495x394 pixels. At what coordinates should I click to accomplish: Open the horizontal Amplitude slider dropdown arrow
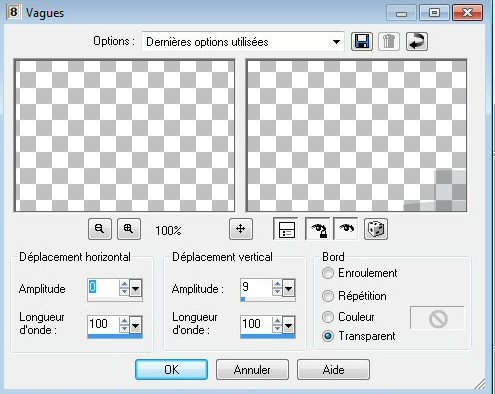[135, 288]
